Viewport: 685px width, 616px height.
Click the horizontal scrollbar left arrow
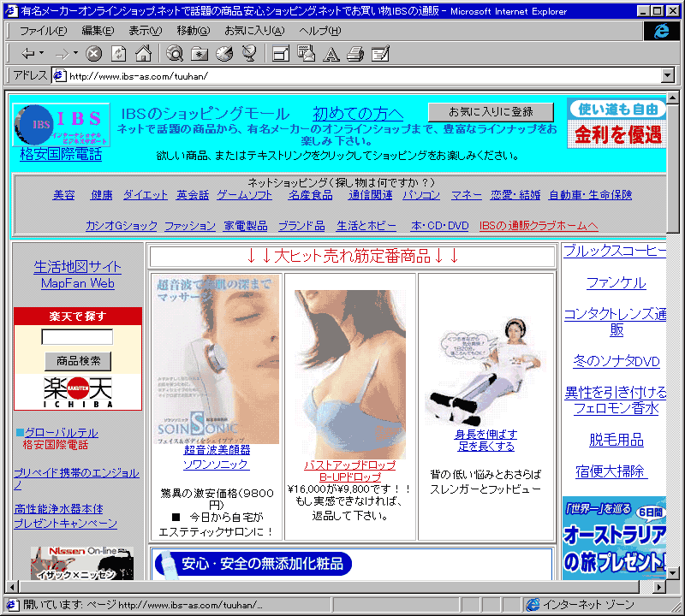pyautogui.click(x=13, y=587)
